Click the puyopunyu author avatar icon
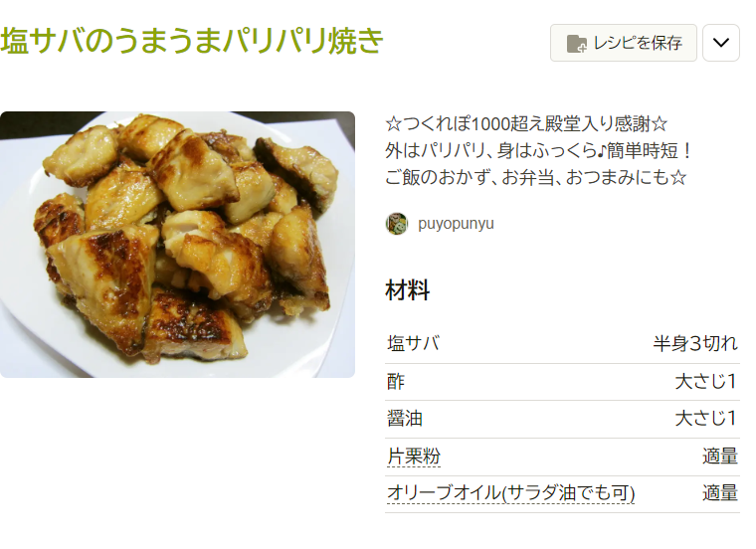The height and width of the screenshot is (549, 756). pyautogui.click(x=397, y=224)
